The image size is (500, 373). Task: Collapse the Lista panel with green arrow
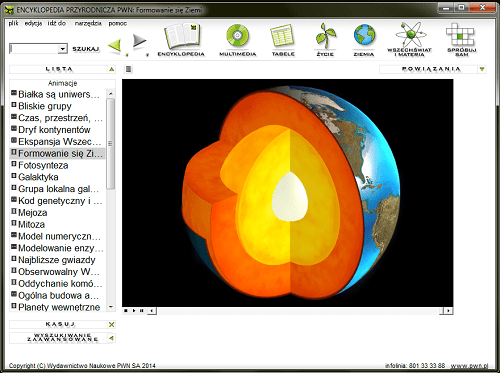coord(112,69)
